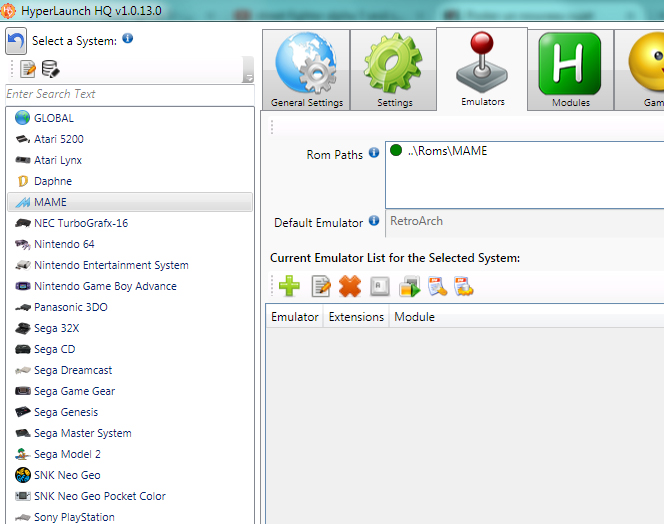Select NEC TurboGrafx-16 system
Screen dimensions: 664x524
(130, 223)
